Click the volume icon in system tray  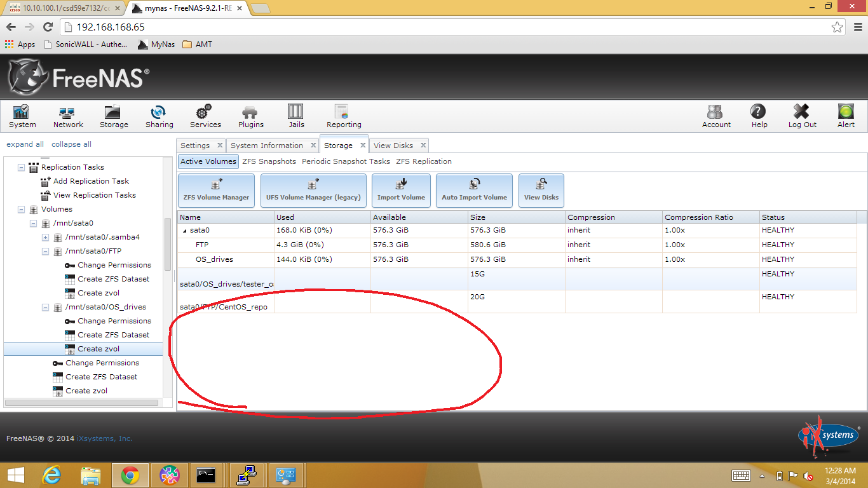click(808, 476)
